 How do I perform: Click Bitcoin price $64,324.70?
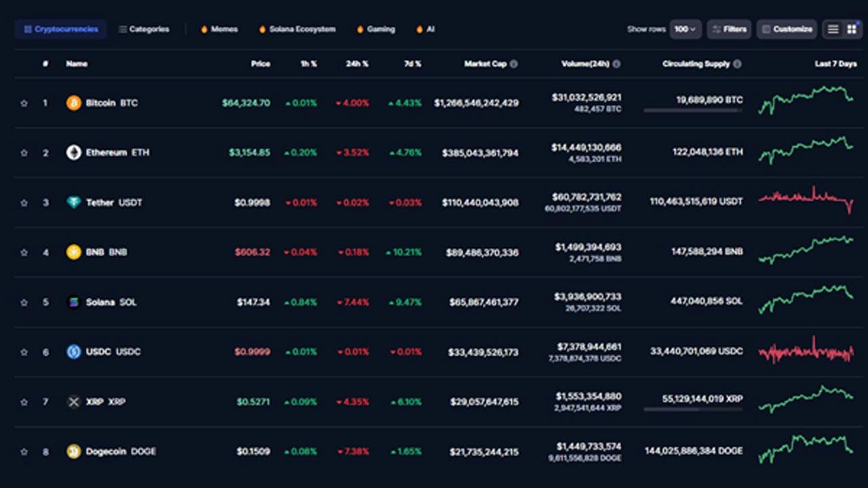pos(246,103)
